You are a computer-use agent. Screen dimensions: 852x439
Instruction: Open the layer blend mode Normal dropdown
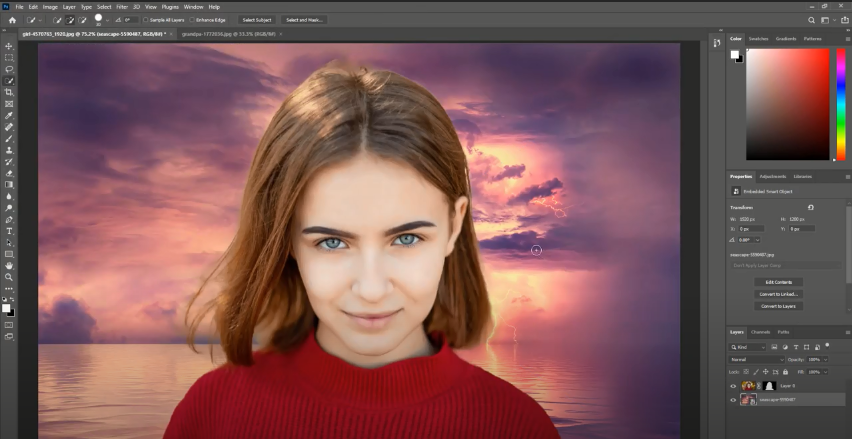click(756, 359)
